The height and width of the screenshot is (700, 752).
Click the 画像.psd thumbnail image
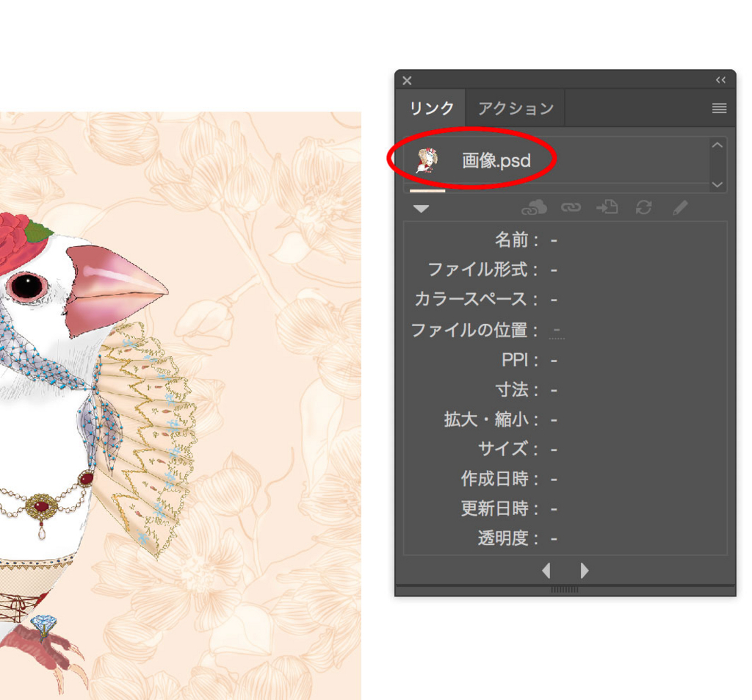click(427, 161)
